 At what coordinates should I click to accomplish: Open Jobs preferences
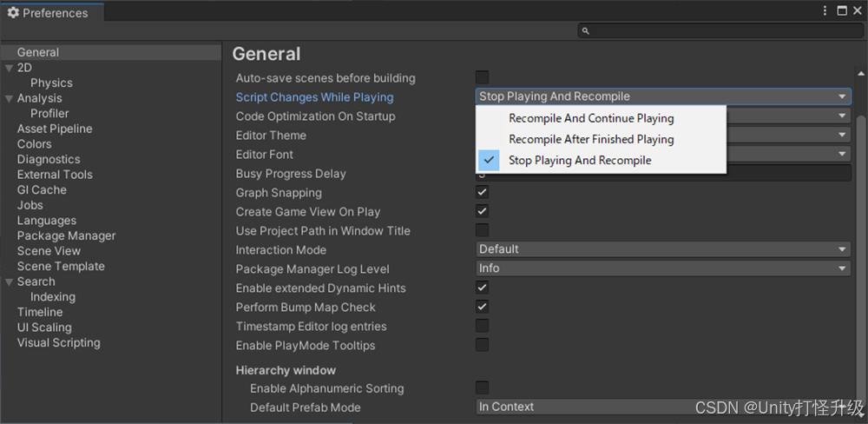point(30,205)
